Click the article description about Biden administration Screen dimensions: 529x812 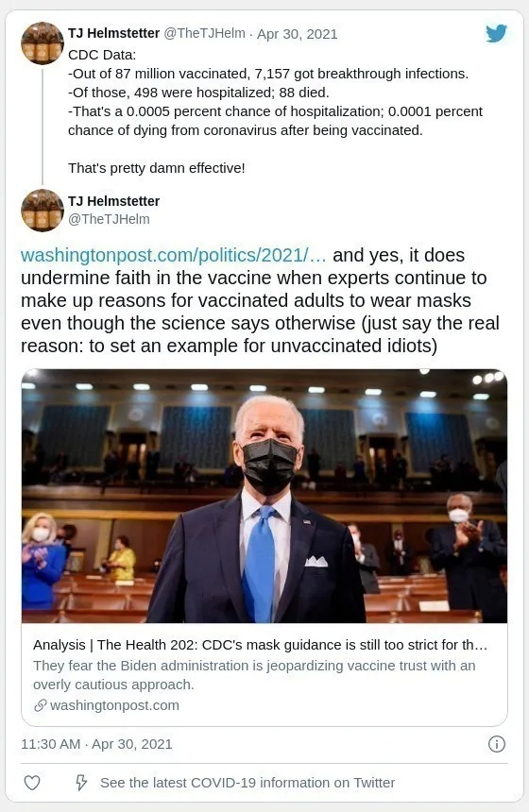click(254, 675)
